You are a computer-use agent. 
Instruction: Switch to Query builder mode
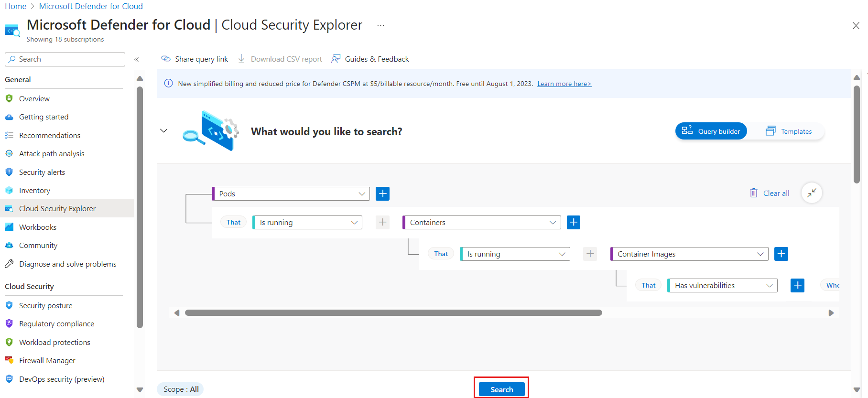tap(711, 131)
